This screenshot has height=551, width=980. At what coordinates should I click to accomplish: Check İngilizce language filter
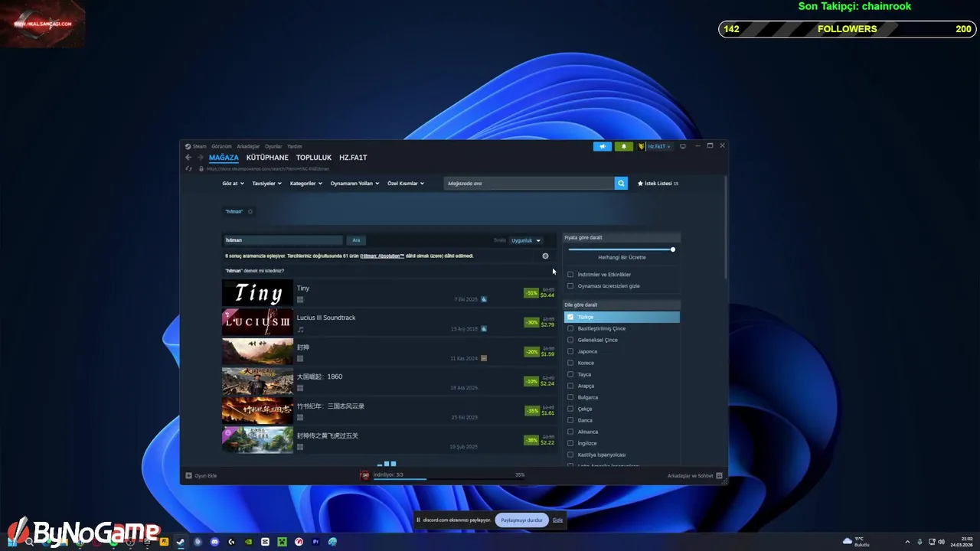tap(570, 443)
